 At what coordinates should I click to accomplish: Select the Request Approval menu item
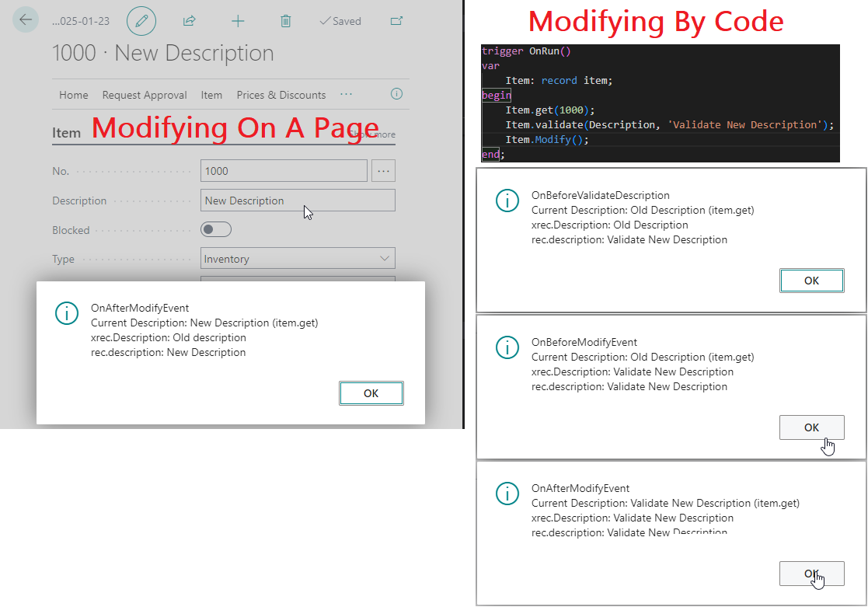pyautogui.click(x=144, y=94)
